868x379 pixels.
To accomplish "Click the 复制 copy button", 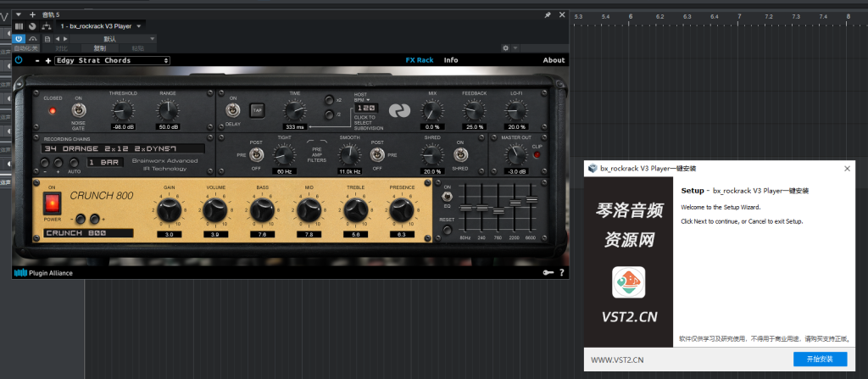I will [99, 48].
